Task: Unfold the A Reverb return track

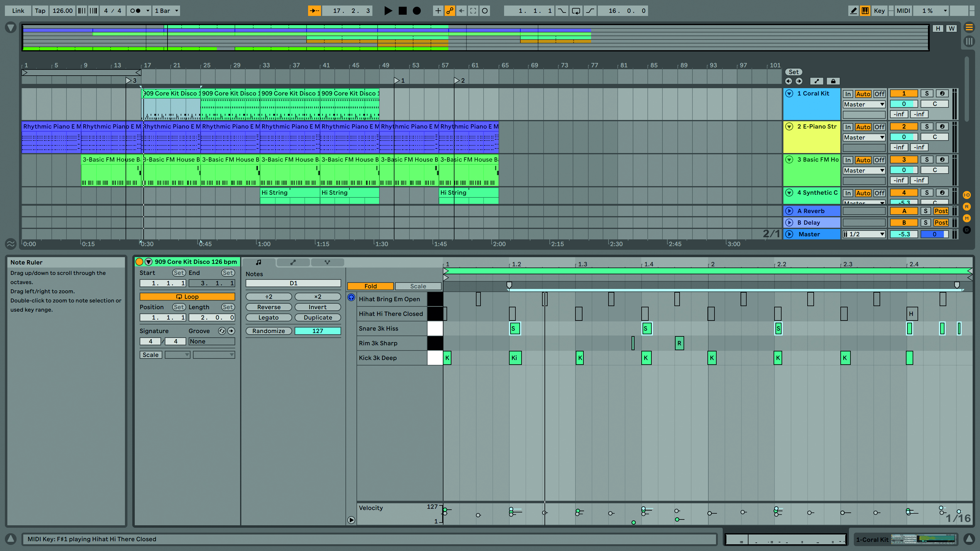Action: [790, 211]
